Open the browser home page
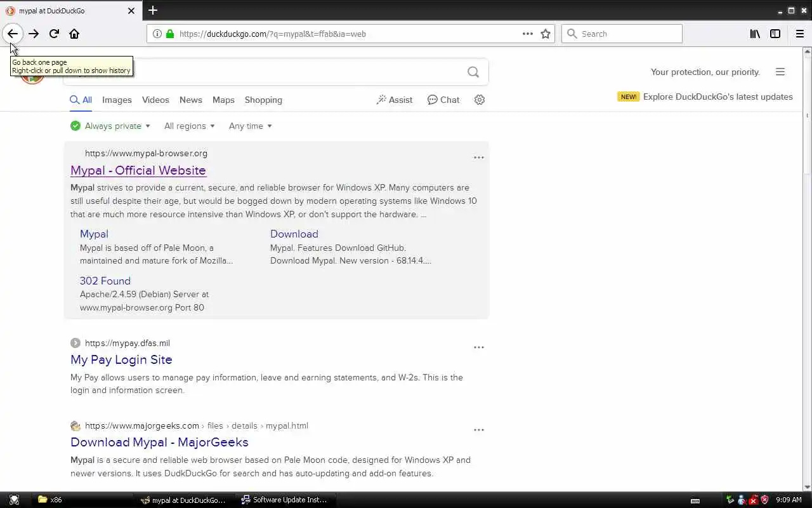The width and height of the screenshot is (812, 508). click(x=74, y=34)
